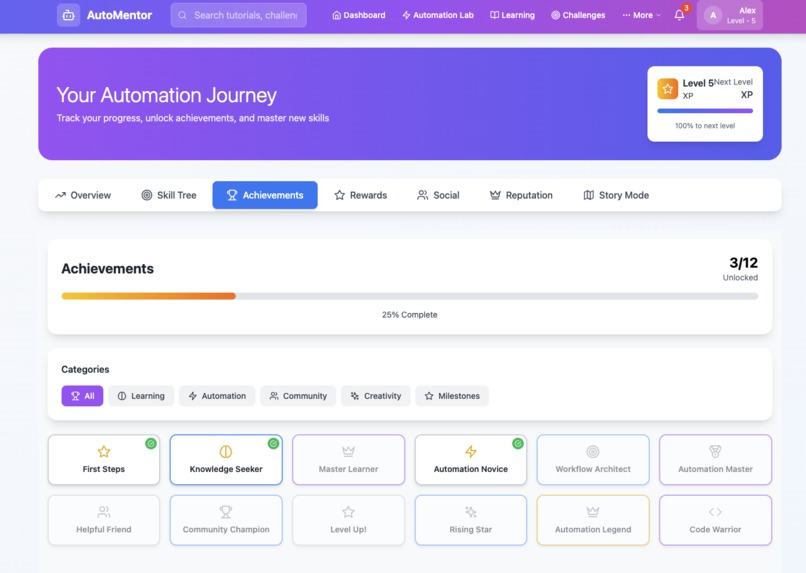Click the achievements orange progress bar

pos(149,296)
